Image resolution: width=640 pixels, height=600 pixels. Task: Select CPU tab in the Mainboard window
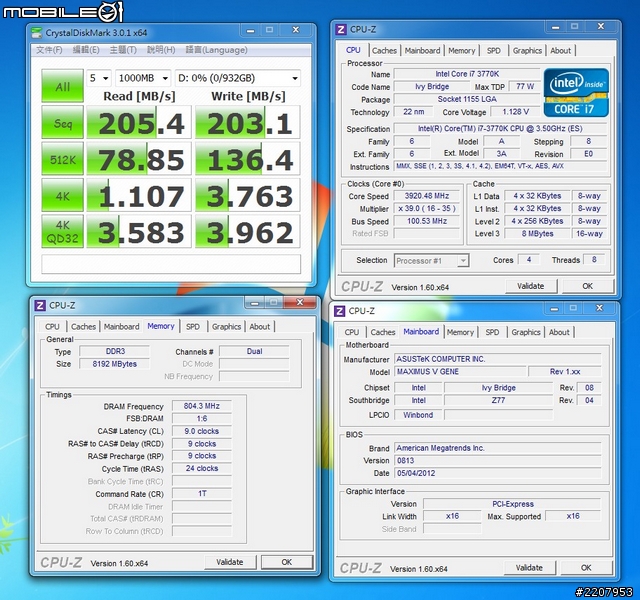point(351,332)
